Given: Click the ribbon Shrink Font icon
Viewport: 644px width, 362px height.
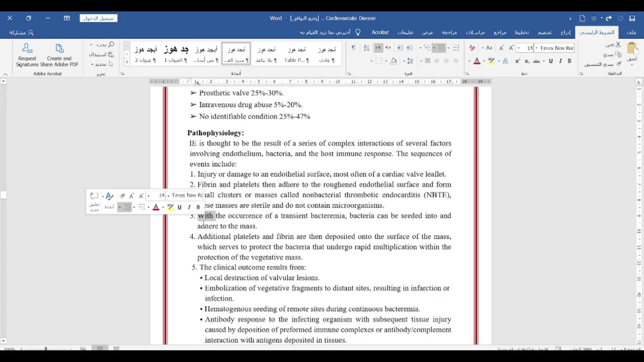Looking at the screenshot, I should click(502, 48).
